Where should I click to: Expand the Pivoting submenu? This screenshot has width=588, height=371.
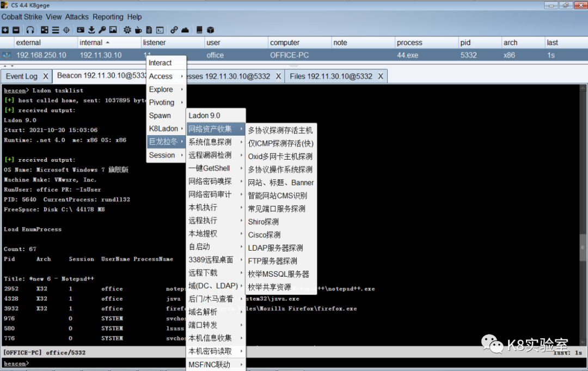point(166,102)
